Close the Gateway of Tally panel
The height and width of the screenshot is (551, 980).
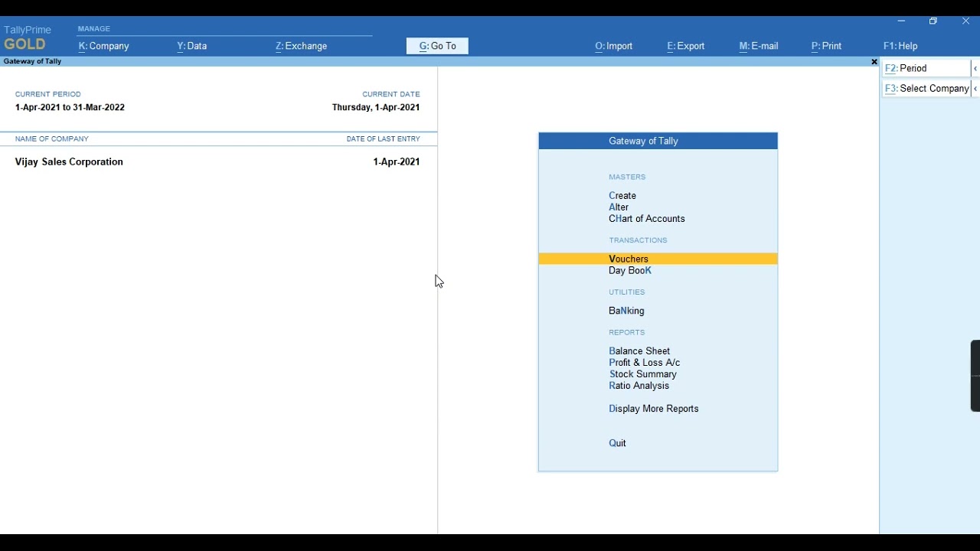pos(874,62)
